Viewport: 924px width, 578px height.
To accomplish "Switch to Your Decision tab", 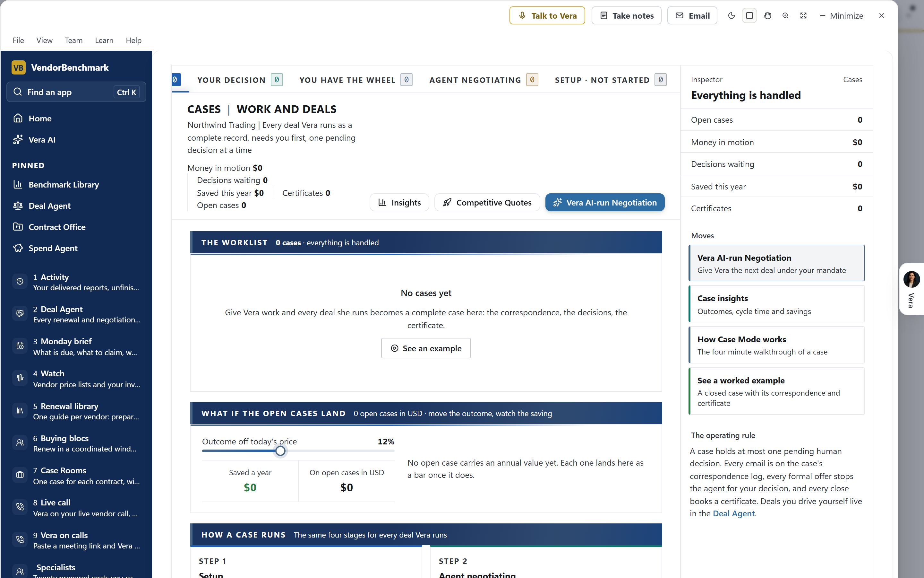I will tap(240, 80).
